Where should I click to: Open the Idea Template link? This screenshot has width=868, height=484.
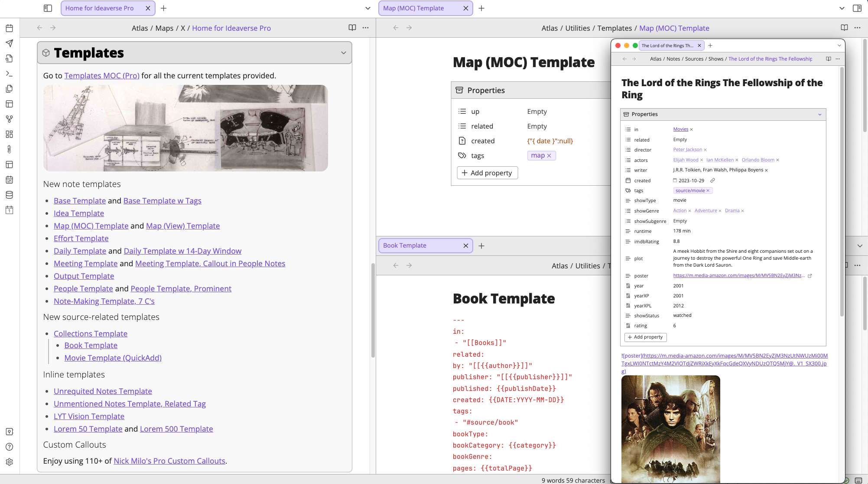click(x=79, y=213)
